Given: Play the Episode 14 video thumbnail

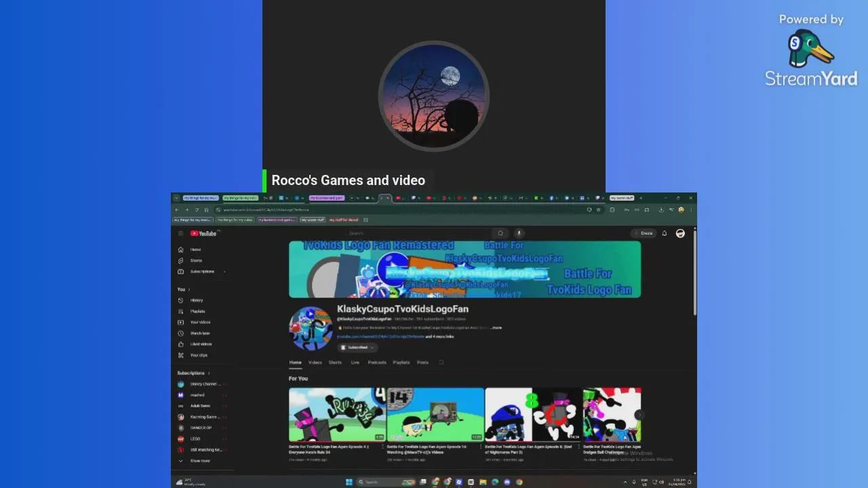Looking at the screenshot, I should (435, 415).
